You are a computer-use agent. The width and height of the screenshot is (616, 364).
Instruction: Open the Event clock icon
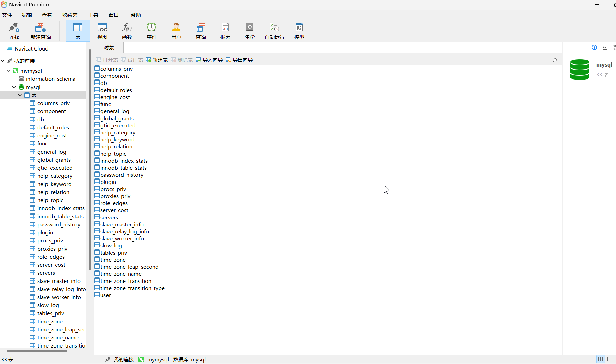point(152,31)
